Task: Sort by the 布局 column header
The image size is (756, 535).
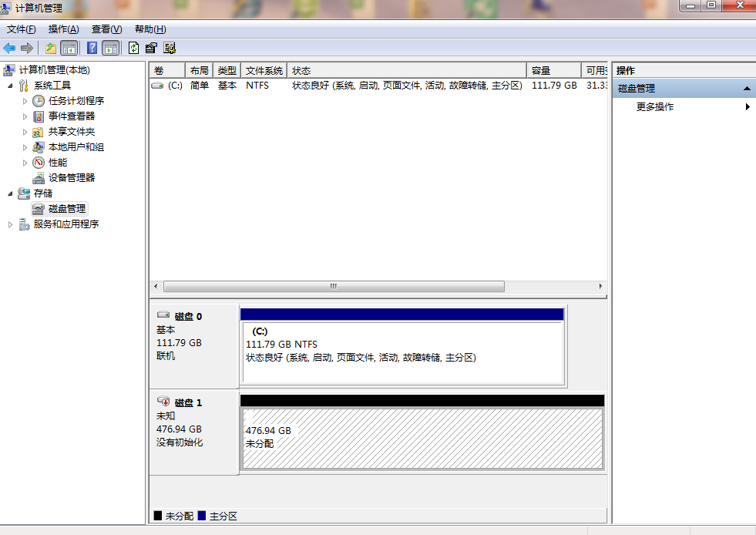Action: 199,70
